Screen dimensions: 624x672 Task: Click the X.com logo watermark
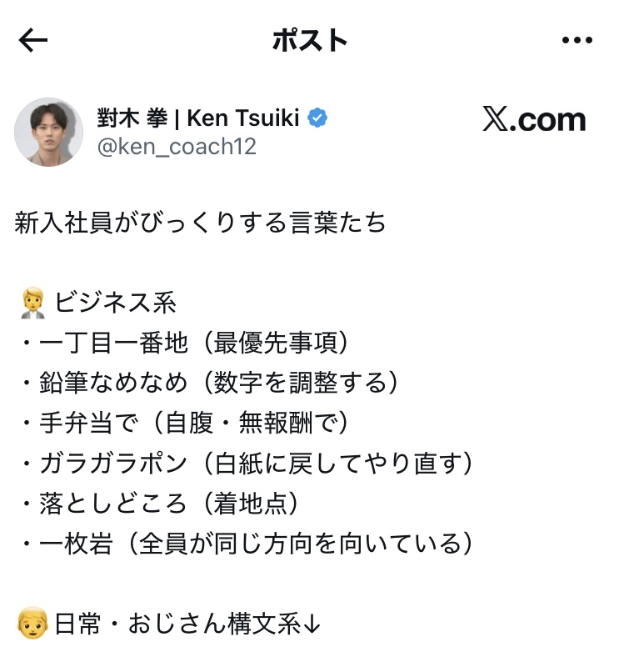click(534, 120)
